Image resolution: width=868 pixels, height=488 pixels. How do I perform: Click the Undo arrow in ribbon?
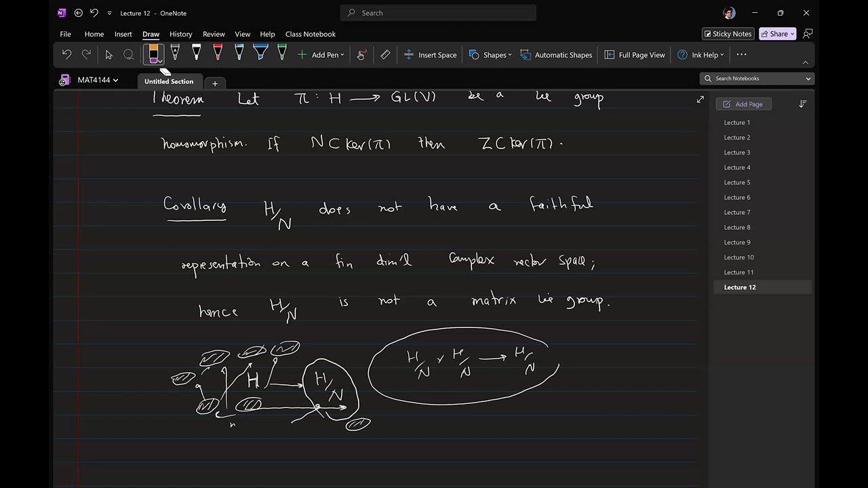tap(66, 55)
